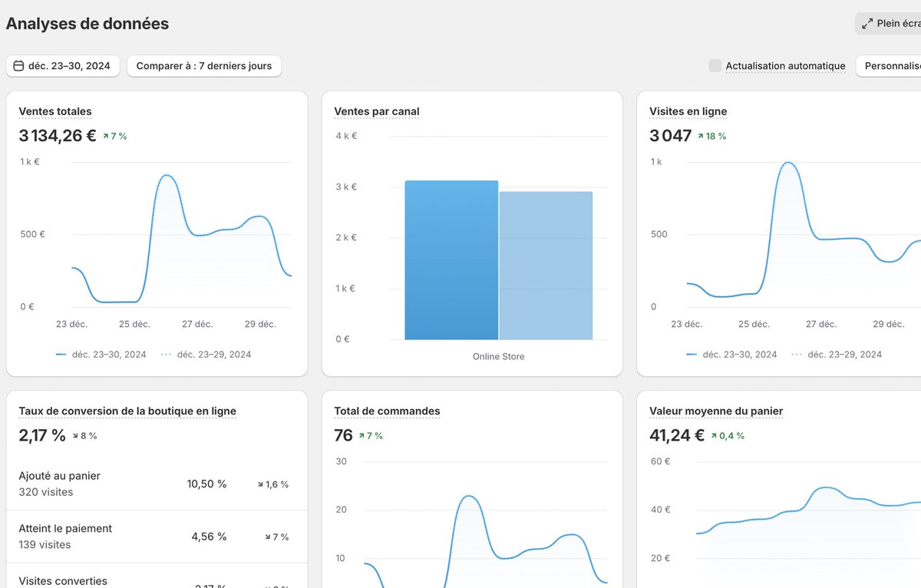Click the 27 déc. label in Ventes totales chart
The width and height of the screenshot is (921, 588).
point(197,324)
